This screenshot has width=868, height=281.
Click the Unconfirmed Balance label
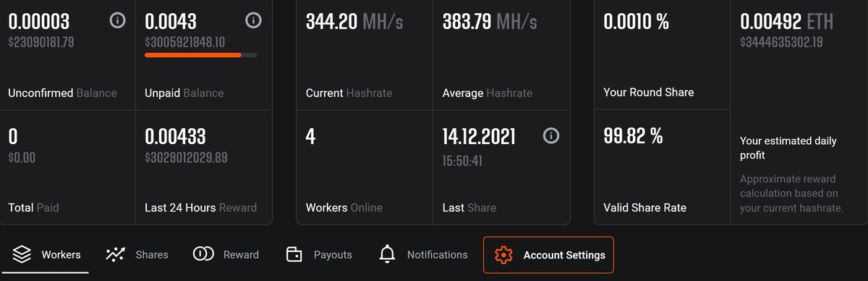tap(62, 93)
